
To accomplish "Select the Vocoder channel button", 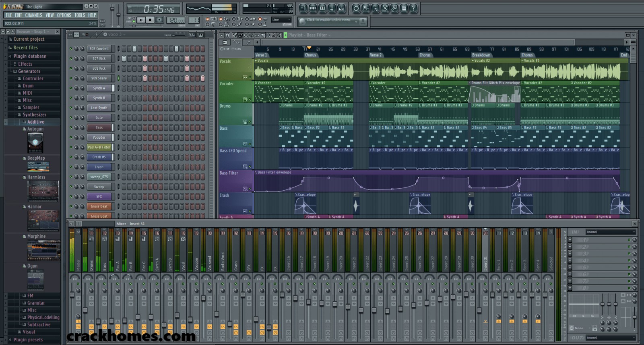I will [99, 137].
